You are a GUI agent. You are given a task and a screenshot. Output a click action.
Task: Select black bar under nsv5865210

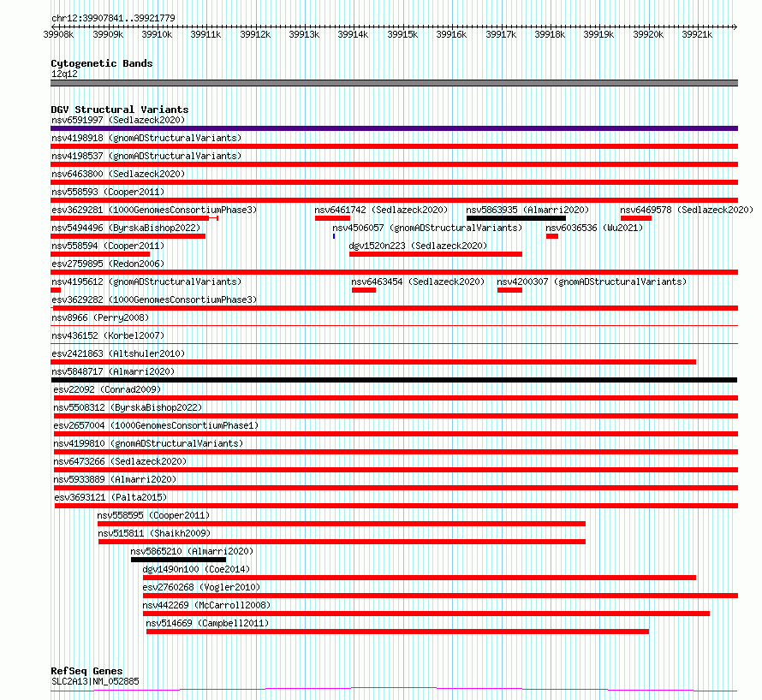[178, 560]
